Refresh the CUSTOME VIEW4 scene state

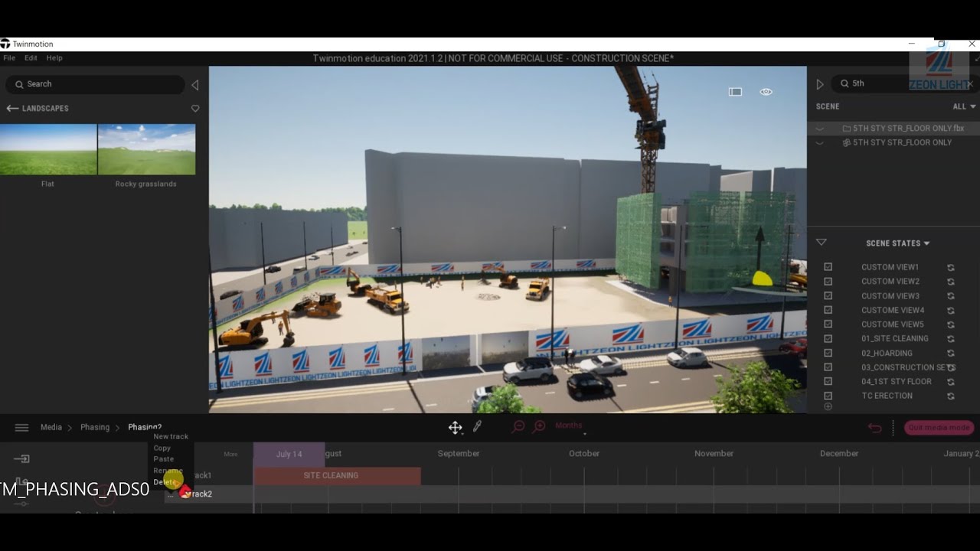tap(950, 311)
